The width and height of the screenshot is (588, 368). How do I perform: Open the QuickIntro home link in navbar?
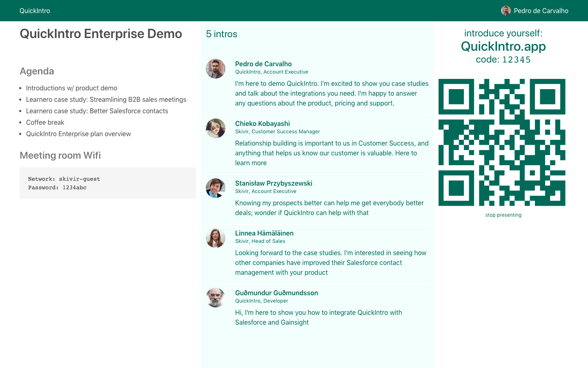[x=35, y=11]
